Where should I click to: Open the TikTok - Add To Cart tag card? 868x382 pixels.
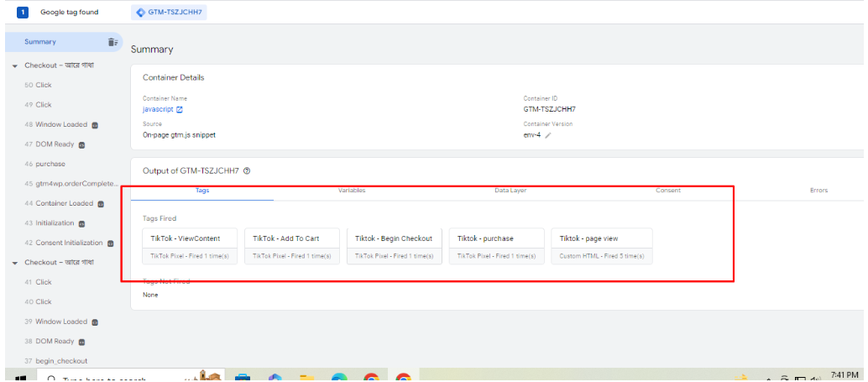[x=292, y=246]
